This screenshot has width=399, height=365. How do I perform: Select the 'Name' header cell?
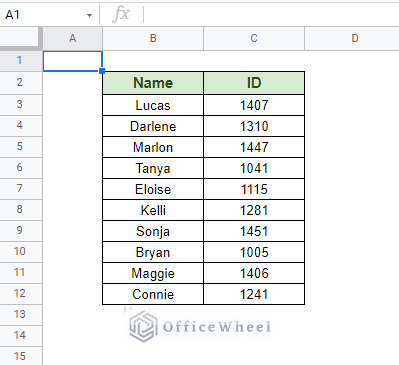click(x=153, y=83)
